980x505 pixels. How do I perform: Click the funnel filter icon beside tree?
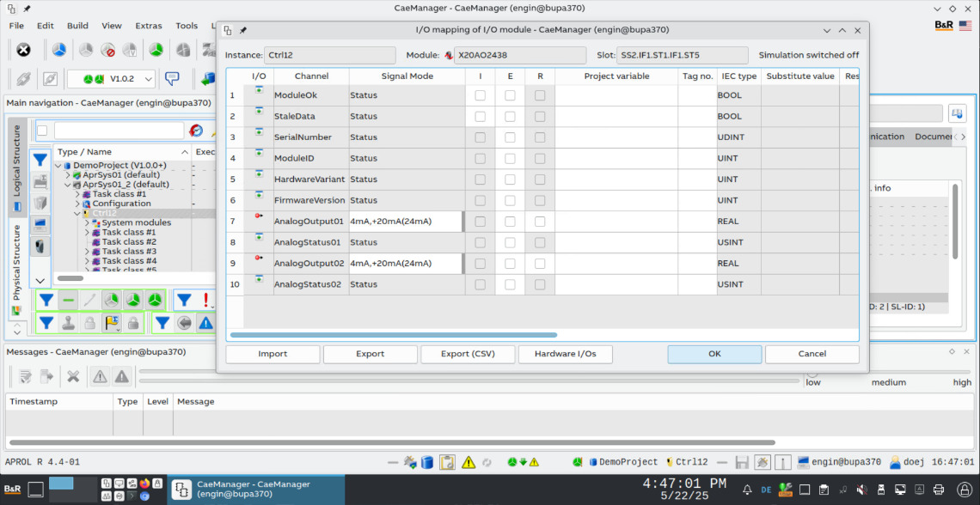pos(40,160)
